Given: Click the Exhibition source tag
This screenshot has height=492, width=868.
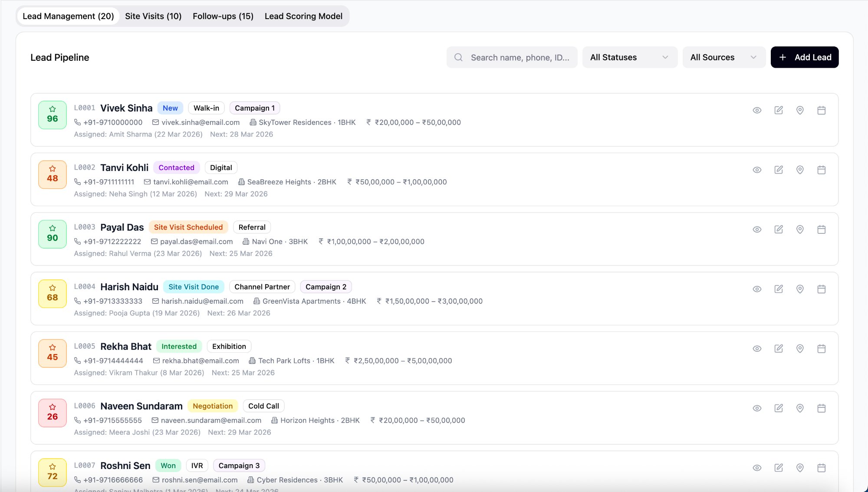Looking at the screenshot, I should click(229, 346).
